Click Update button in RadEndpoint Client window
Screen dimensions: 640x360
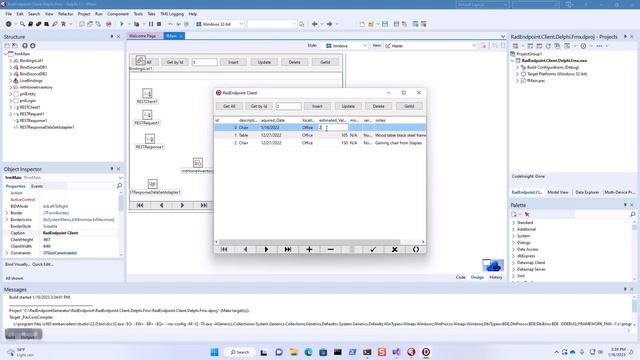[348, 106]
